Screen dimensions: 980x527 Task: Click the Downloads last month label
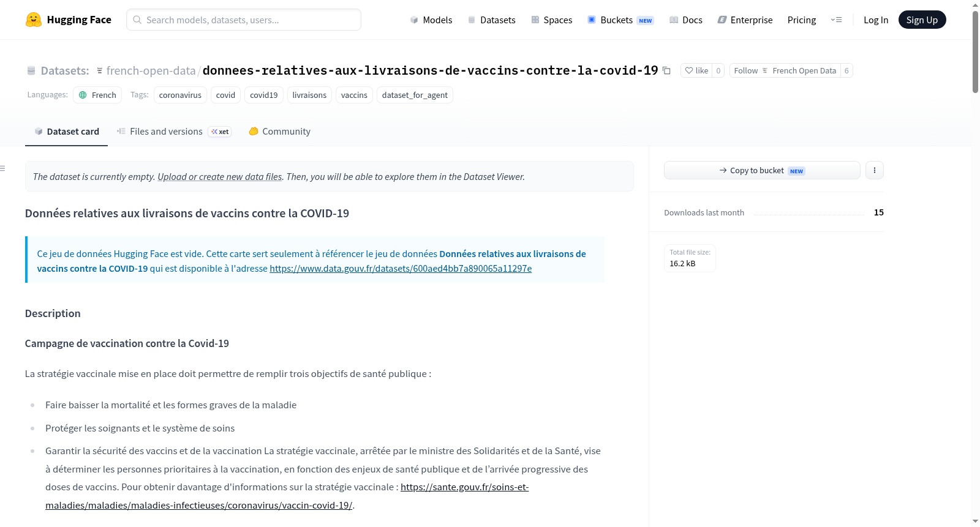(x=704, y=212)
